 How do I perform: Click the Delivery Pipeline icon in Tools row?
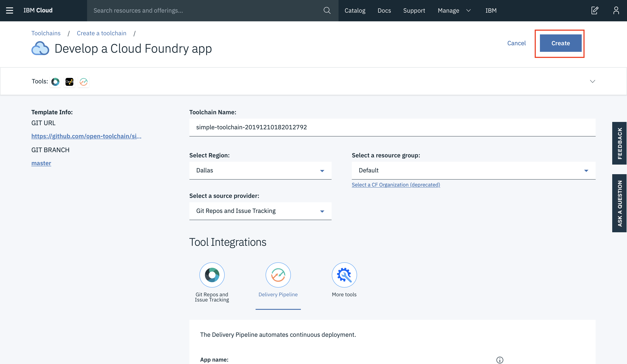(x=84, y=82)
